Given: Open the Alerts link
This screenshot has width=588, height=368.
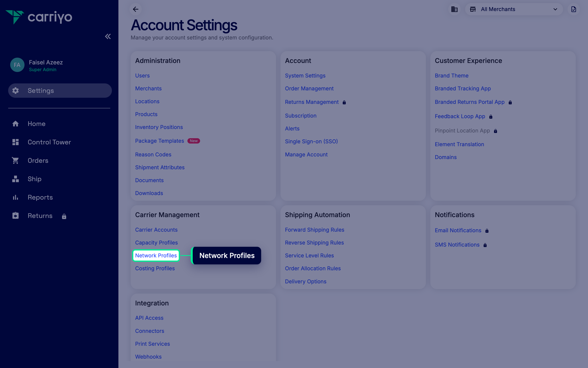Looking at the screenshot, I should [x=292, y=129].
